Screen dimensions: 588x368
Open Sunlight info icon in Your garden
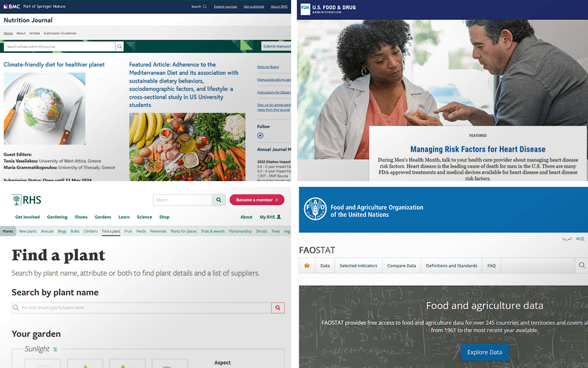(55, 349)
